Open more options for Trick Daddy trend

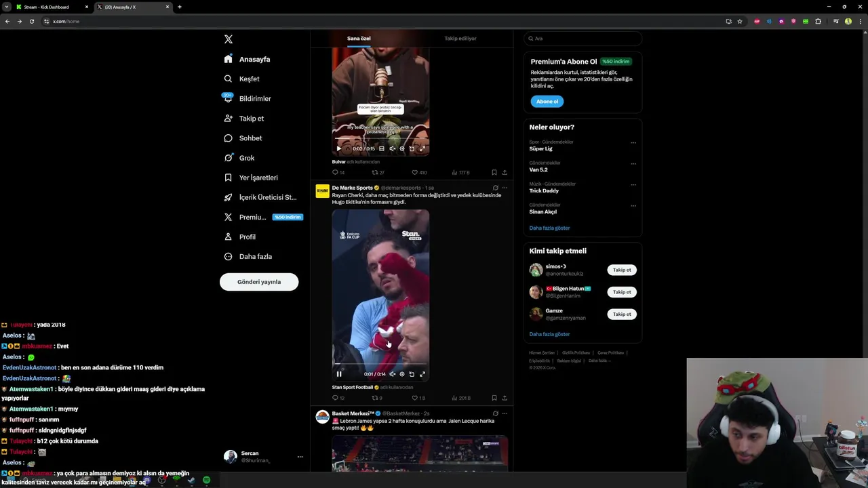633,185
